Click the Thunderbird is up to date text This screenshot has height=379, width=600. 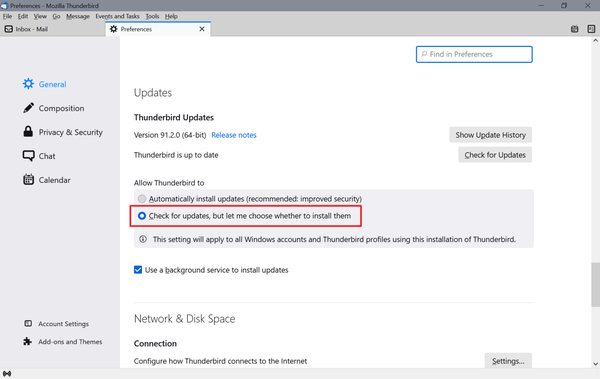tap(176, 155)
